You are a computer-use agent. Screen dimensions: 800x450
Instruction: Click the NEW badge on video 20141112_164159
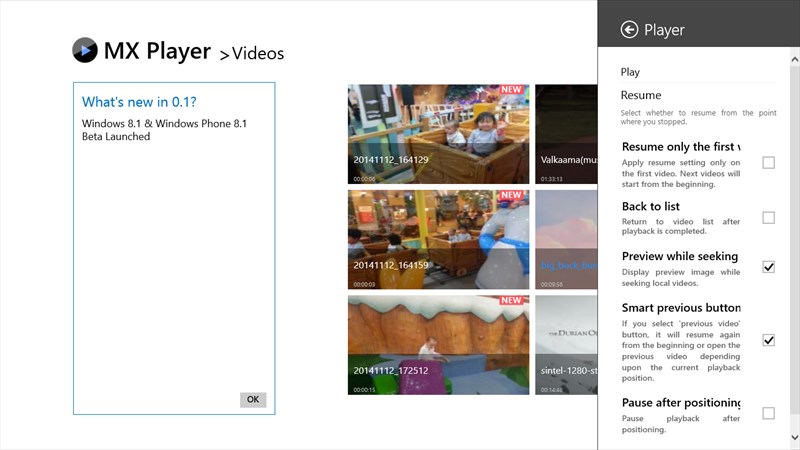coord(511,195)
